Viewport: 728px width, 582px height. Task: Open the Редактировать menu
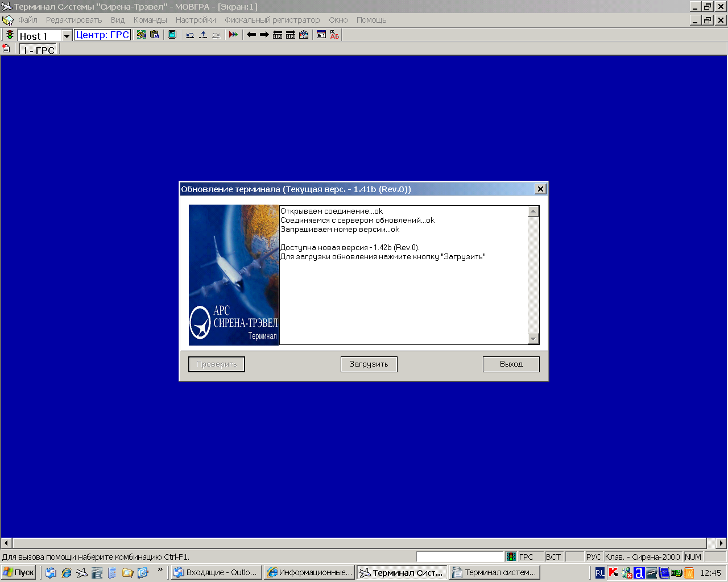tap(74, 20)
